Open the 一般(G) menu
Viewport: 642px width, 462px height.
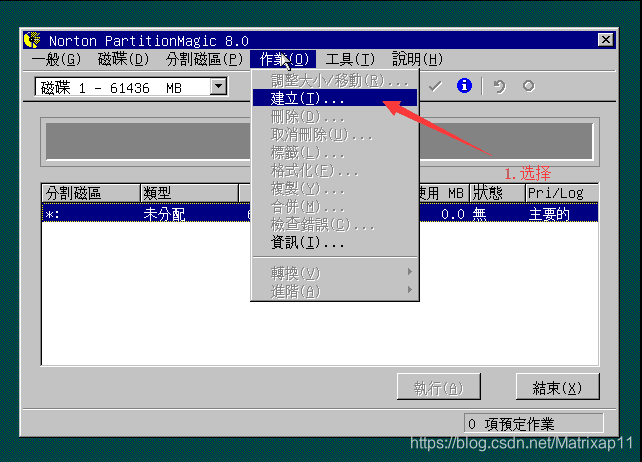57,59
